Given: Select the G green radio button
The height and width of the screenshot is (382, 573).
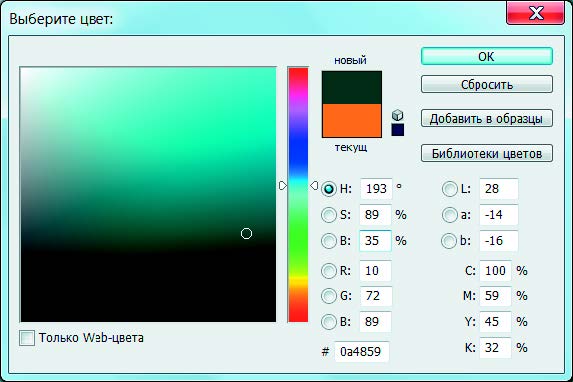Looking at the screenshot, I should coord(329,296).
